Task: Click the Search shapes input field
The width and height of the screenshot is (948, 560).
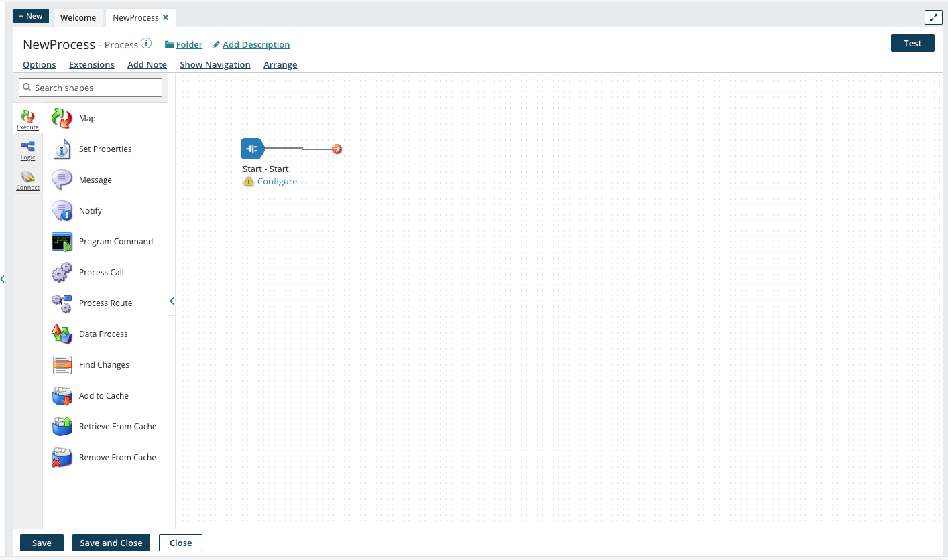Action: tap(91, 88)
